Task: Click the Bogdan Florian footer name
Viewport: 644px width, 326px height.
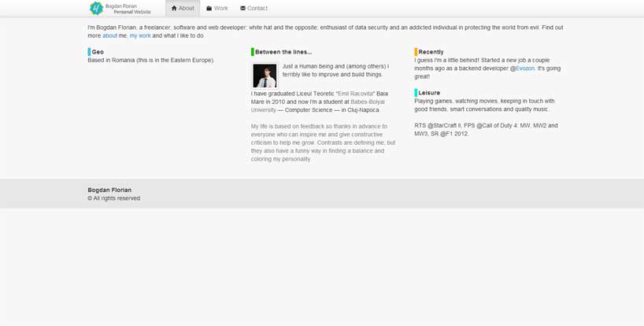Action: 109,190
